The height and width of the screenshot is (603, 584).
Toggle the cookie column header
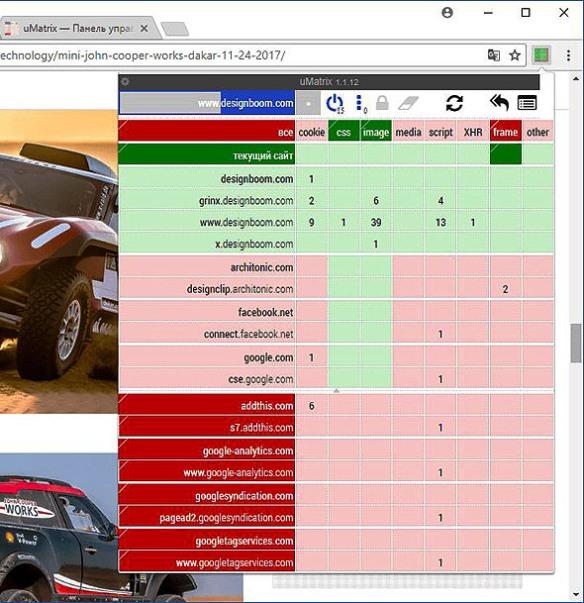click(x=311, y=132)
